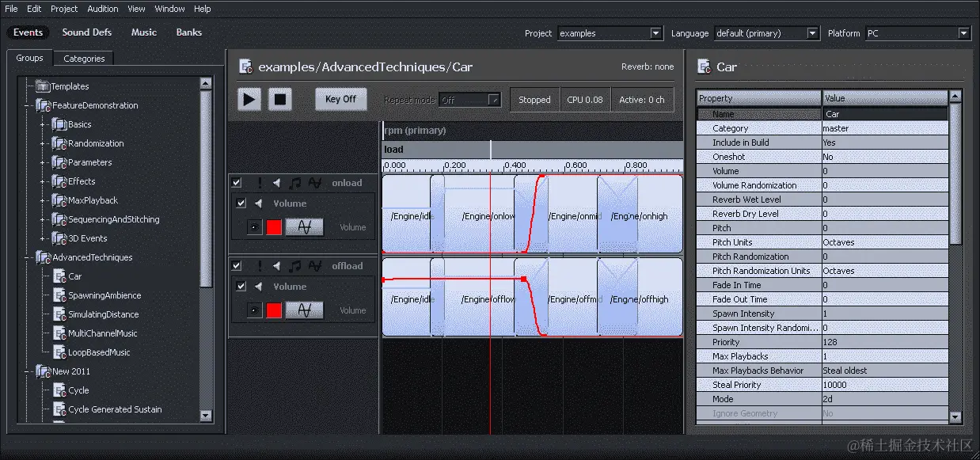Click the event icon next to examples/AdvancedTechniques/Car title
980x460 pixels.
click(246, 67)
